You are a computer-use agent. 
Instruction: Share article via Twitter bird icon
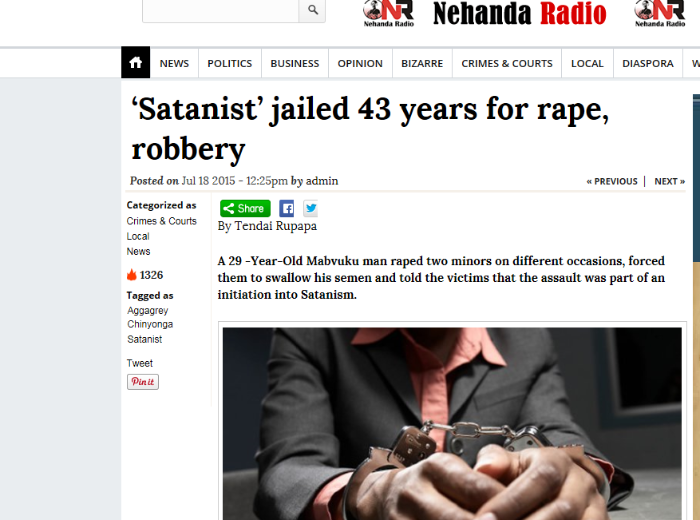[x=311, y=208]
